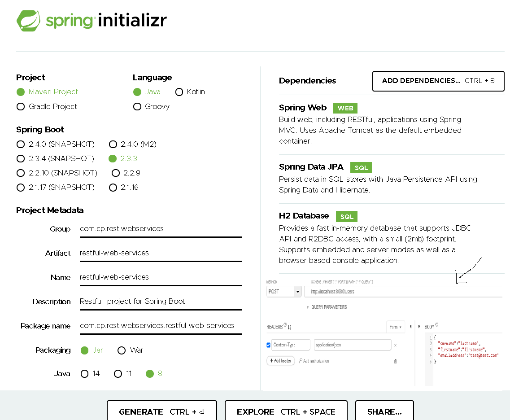Image resolution: width=510 pixels, height=420 pixels.
Task: Choose Spring Boot version 2.2.9
Action: 115,173
